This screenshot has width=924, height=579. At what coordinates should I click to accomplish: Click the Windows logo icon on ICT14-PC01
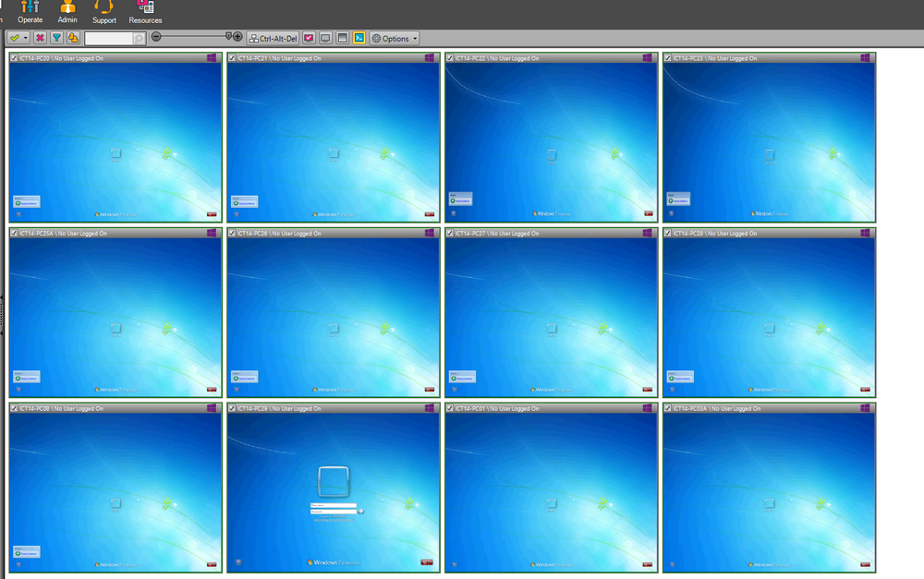(x=647, y=408)
